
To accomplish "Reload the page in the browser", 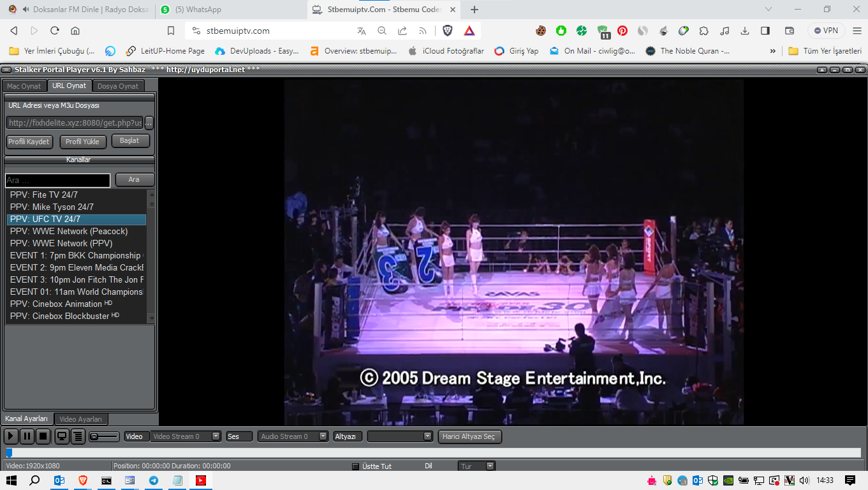I will click(54, 31).
